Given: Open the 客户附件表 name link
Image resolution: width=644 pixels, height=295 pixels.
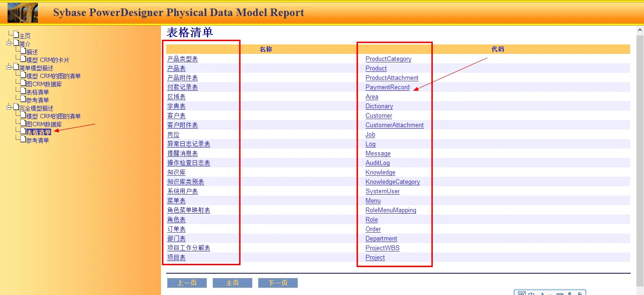Looking at the screenshot, I should pos(182,125).
